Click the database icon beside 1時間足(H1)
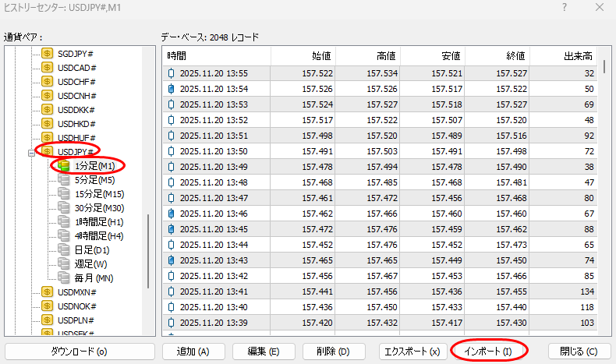 click(x=64, y=221)
